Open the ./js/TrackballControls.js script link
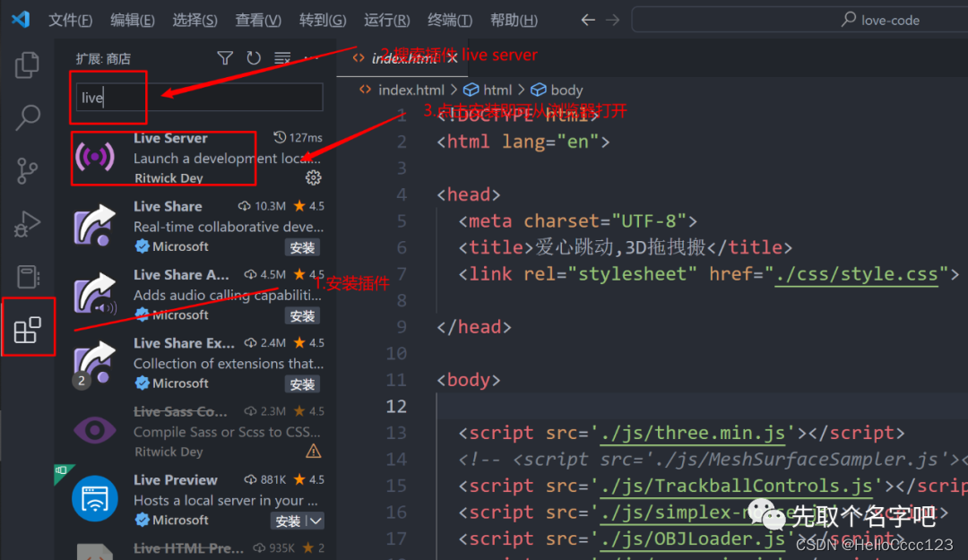Image resolution: width=968 pixels, height=560 pixels. (x=737, y=486)
